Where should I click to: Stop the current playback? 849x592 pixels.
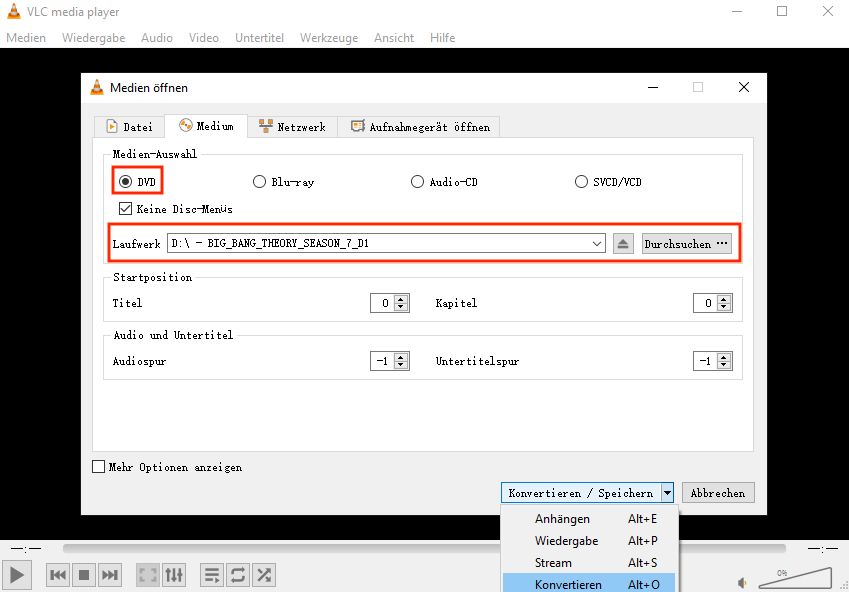point(83,575)
